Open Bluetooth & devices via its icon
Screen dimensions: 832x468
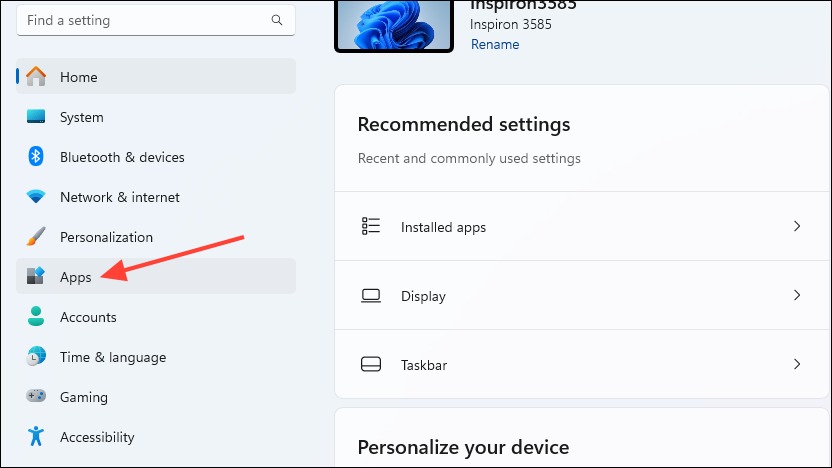point(36,156)
